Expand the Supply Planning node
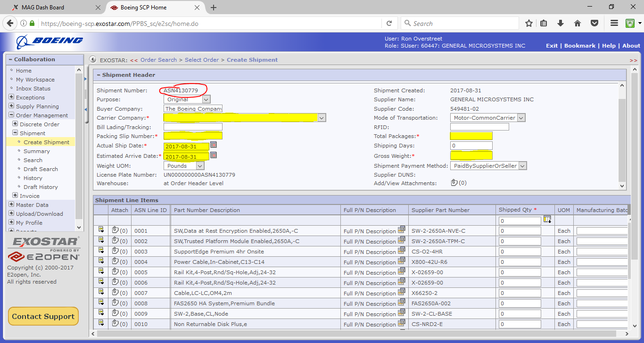Viewport: 644px width, 343px height. pyautogui.click(x=11, y=106)
